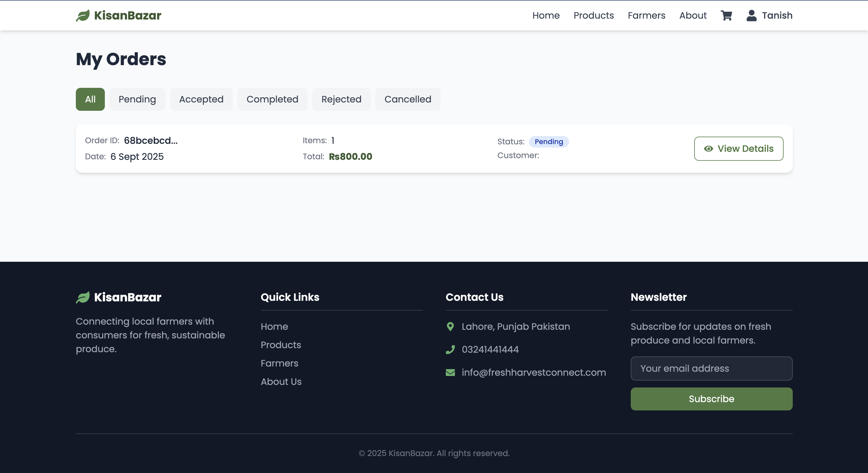This screenshot has width=868, height=473.
Task: Show Accepted orders tab
Action: (x=201, y=99)
